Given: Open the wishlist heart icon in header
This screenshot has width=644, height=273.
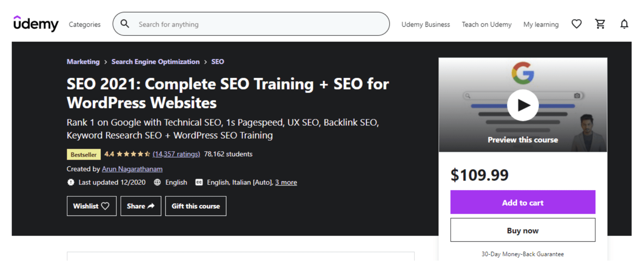Looking at the screenshot, I should pos(576,24).
